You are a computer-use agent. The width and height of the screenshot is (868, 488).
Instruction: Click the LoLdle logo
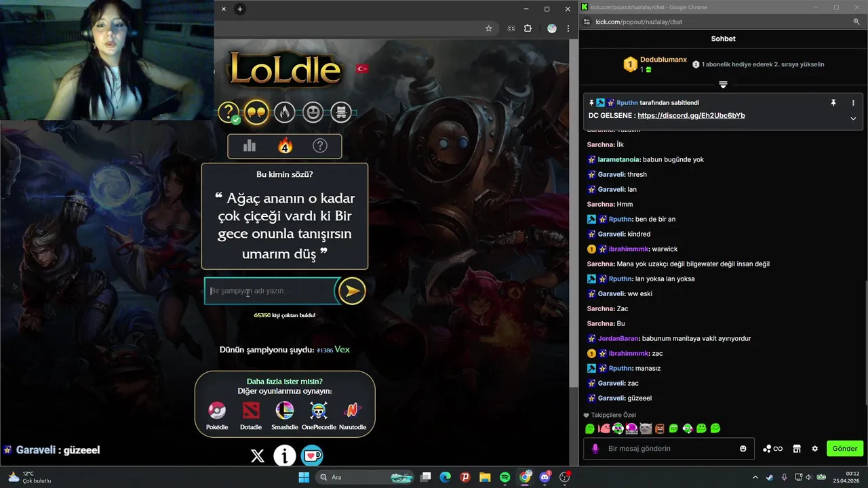coord(285,70)
